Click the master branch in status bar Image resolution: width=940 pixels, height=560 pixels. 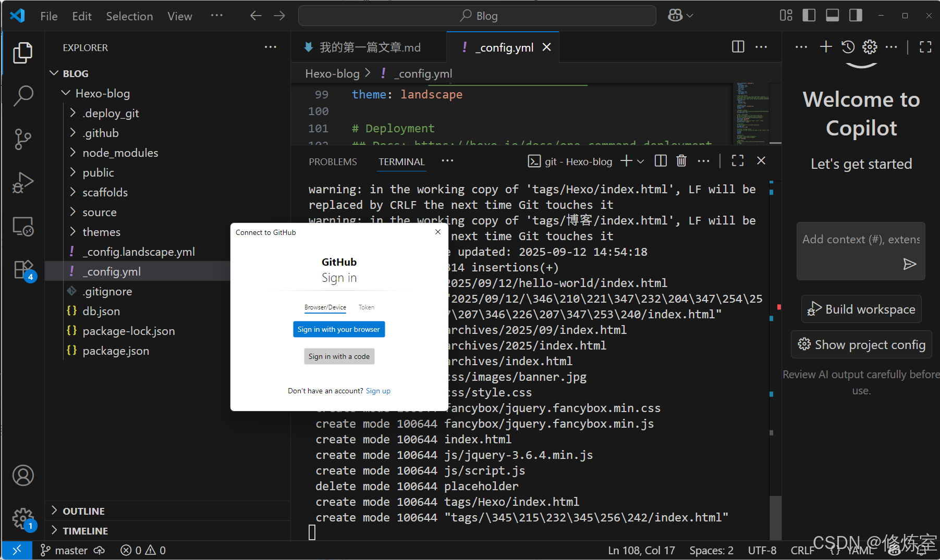[x=65, y=550]
